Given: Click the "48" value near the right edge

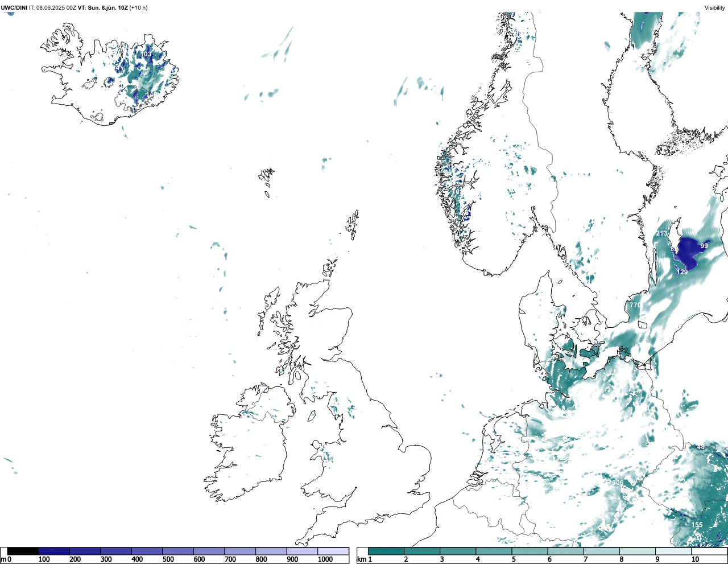Looking at the screenshot, I should click(701, 447).
